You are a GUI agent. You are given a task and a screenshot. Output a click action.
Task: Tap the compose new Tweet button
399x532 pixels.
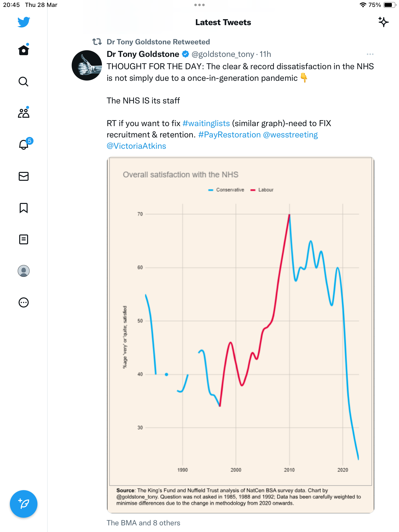pyautogui.click(x=24, y=504)
